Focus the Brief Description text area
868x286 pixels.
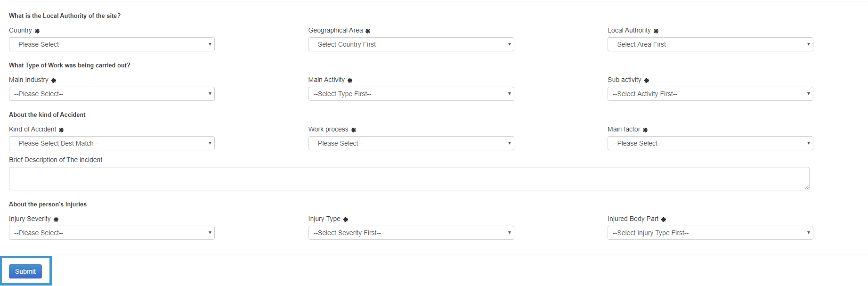coord(409,179)
